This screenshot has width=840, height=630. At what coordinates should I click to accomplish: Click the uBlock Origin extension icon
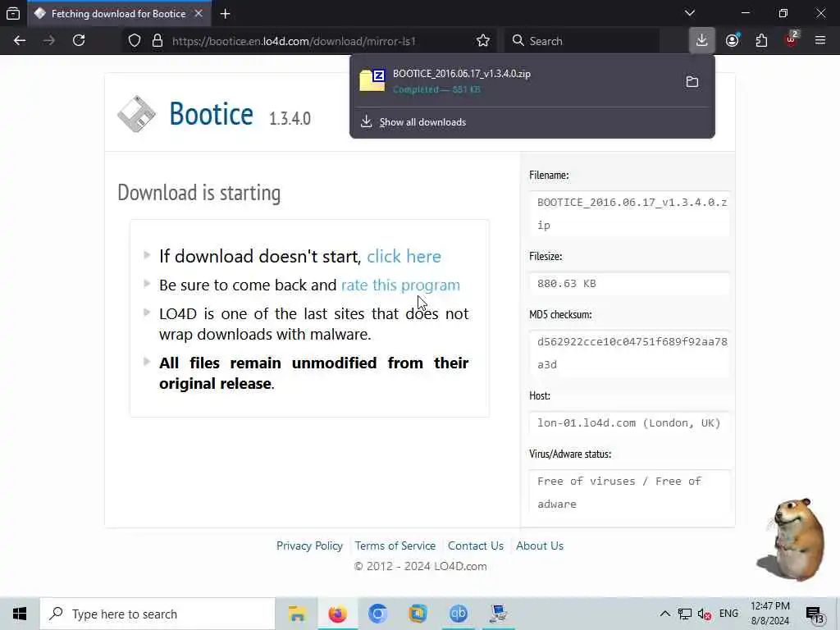(x=792, y=40)
